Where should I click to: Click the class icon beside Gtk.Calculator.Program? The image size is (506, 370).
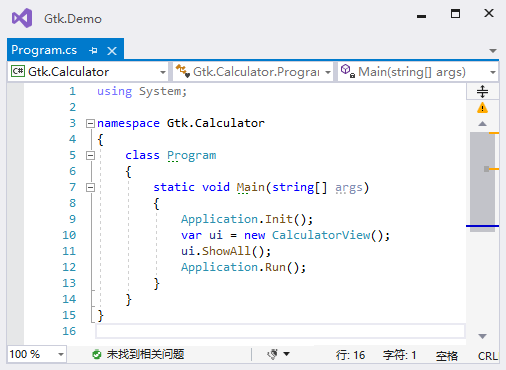pyautogui.click(x=183, y=71)
